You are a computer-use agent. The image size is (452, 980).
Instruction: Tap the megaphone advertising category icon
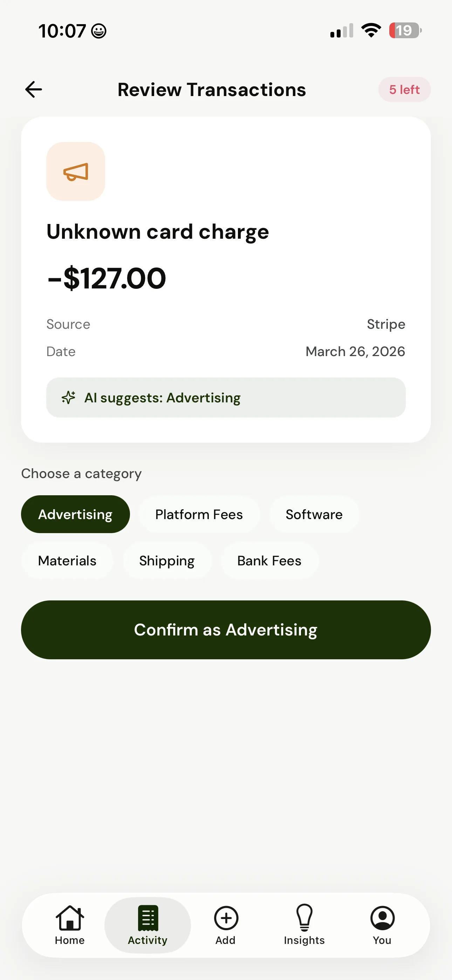coord(76,172)
